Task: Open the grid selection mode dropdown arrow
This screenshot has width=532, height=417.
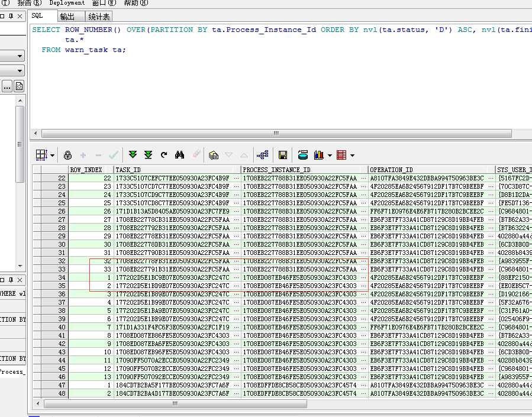Action: coord(53,156)
